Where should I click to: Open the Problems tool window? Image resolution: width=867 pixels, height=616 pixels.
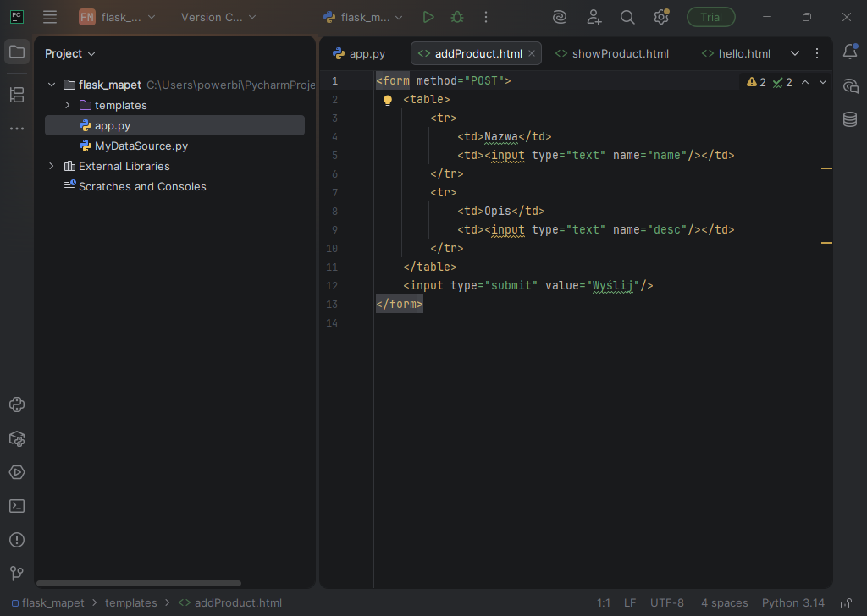[x=17, y=540]
